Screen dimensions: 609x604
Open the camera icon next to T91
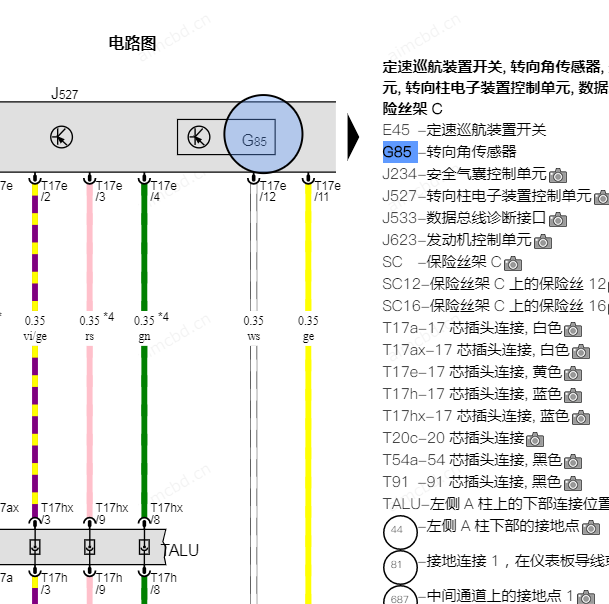point(573,484)
